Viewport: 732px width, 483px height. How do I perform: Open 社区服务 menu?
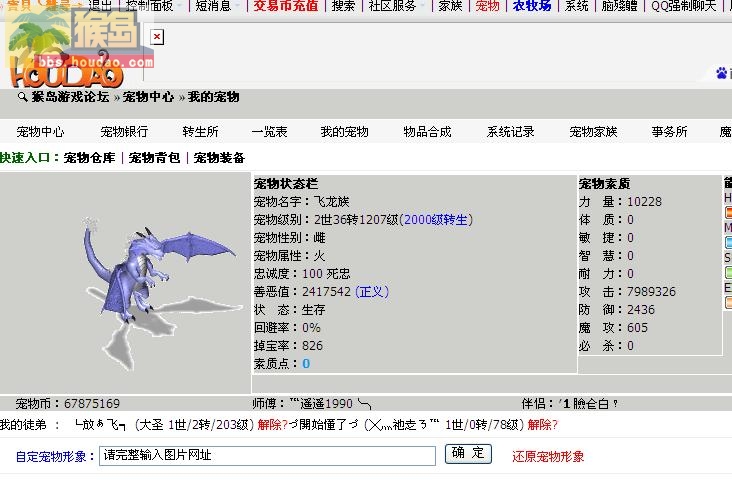pos(392,5)
